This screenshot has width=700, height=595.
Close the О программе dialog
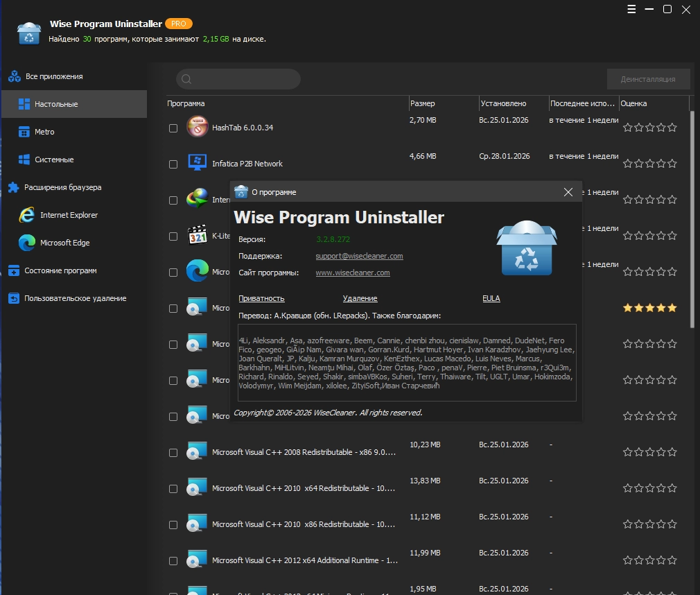pos(568,192)
